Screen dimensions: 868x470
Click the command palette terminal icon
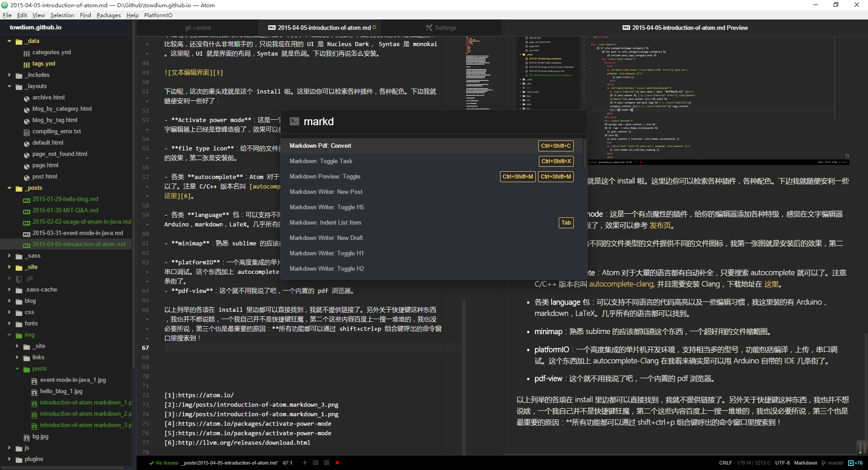pyautogui.click(x=294, y=121)
